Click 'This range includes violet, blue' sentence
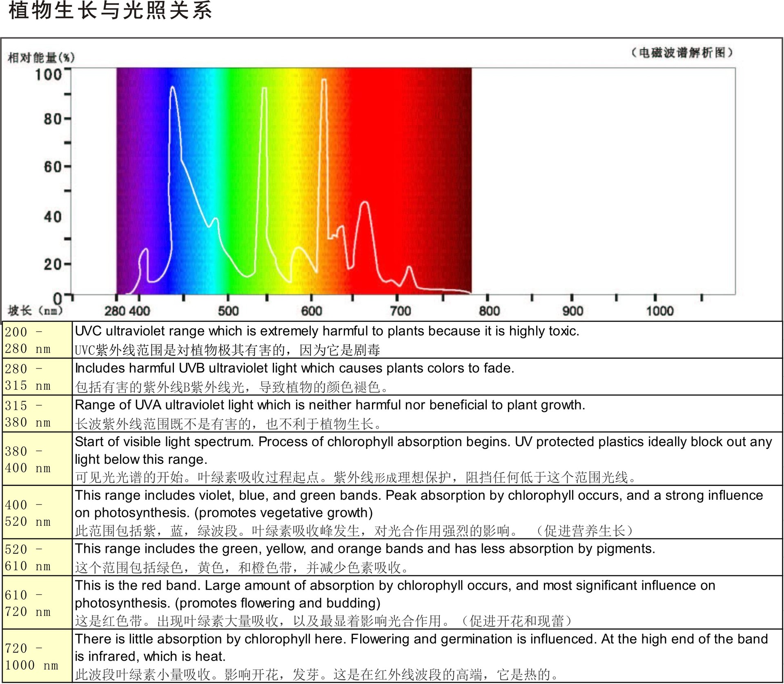 [419, 496]
